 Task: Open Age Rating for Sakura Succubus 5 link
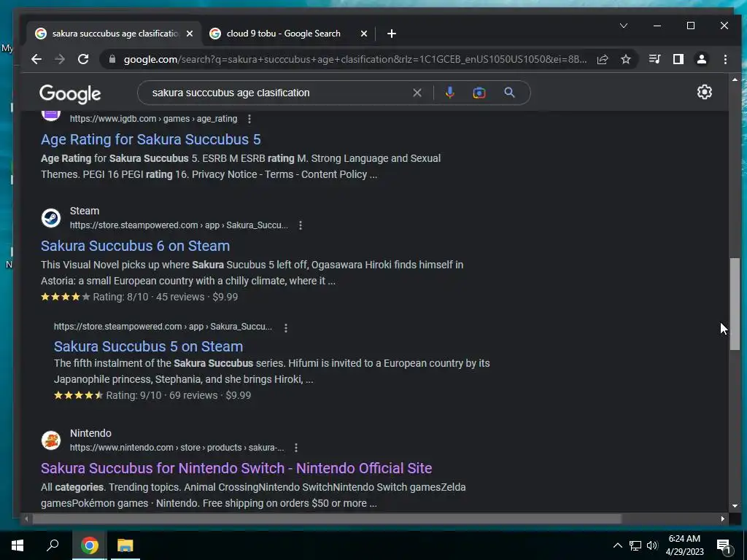pos(150,139)
